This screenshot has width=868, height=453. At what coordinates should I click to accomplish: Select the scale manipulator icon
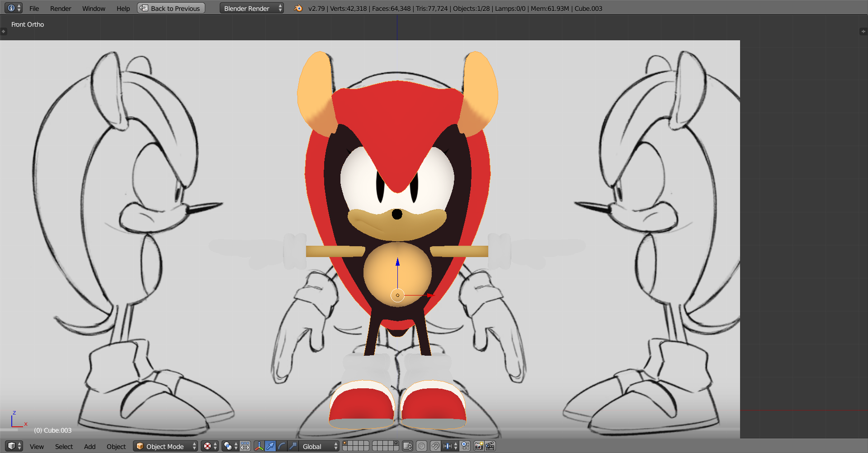coord(293,446)
